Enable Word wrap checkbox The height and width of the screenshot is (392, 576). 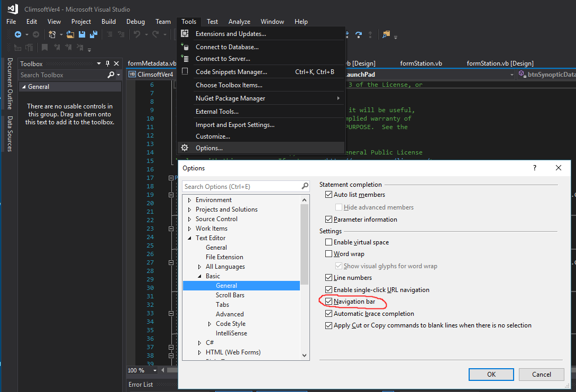(x=329, y=254)
